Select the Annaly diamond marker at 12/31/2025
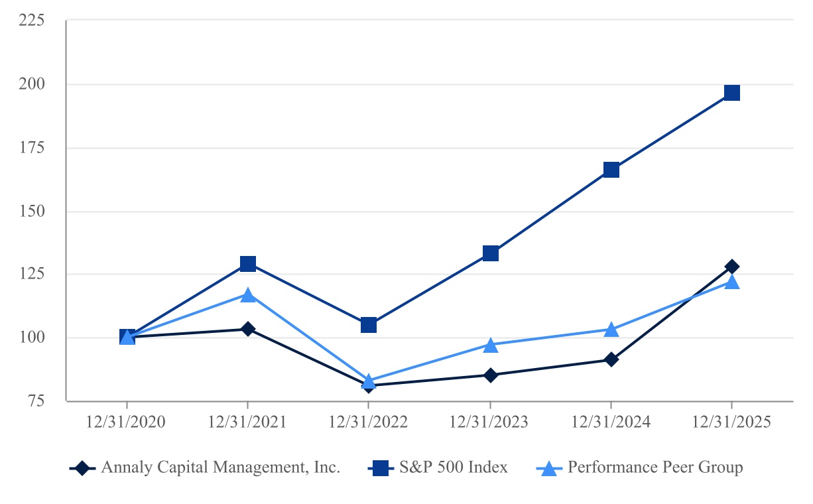This screenshot has width=813, height=504. (x=731, y=267)
